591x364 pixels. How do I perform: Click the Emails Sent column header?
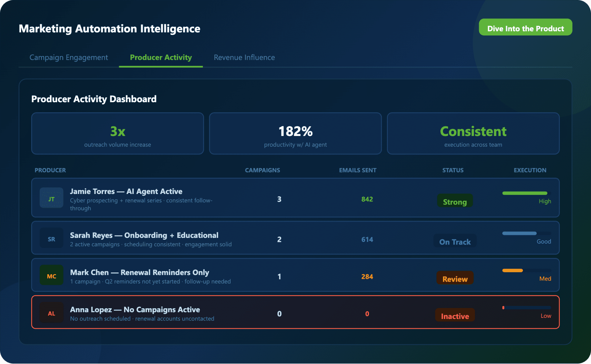click(358, 170)
